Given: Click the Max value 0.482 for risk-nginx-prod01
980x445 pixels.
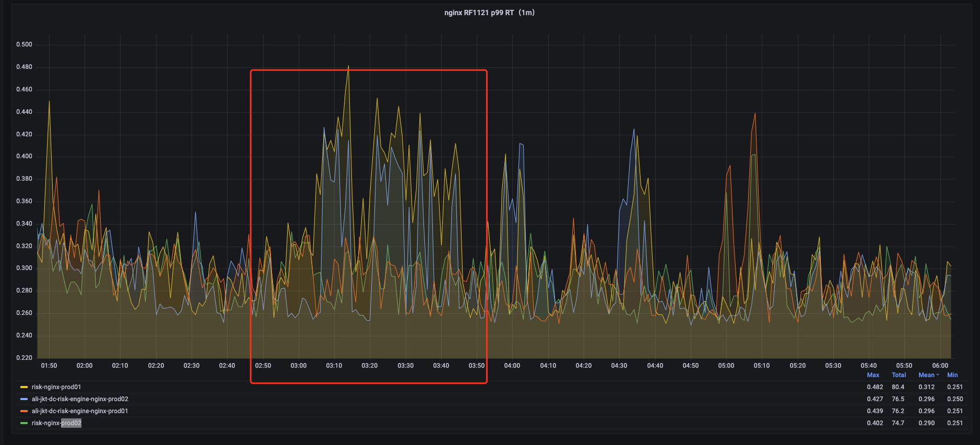Looking at the screenshot, I should [875, 387].
